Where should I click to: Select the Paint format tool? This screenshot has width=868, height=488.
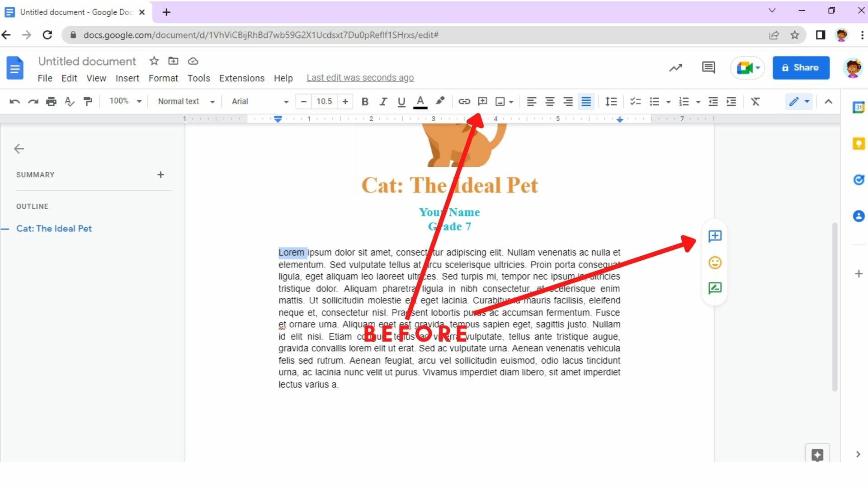[88, 102]
